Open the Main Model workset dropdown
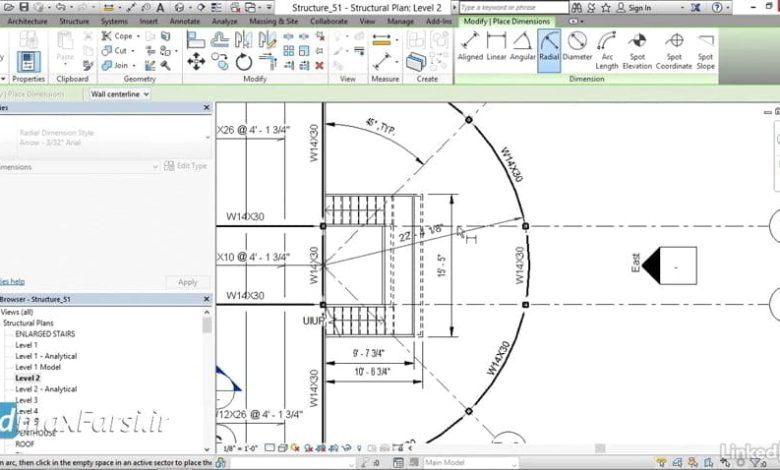Screen dimensions: 780x470 click(x=470, y=463)
